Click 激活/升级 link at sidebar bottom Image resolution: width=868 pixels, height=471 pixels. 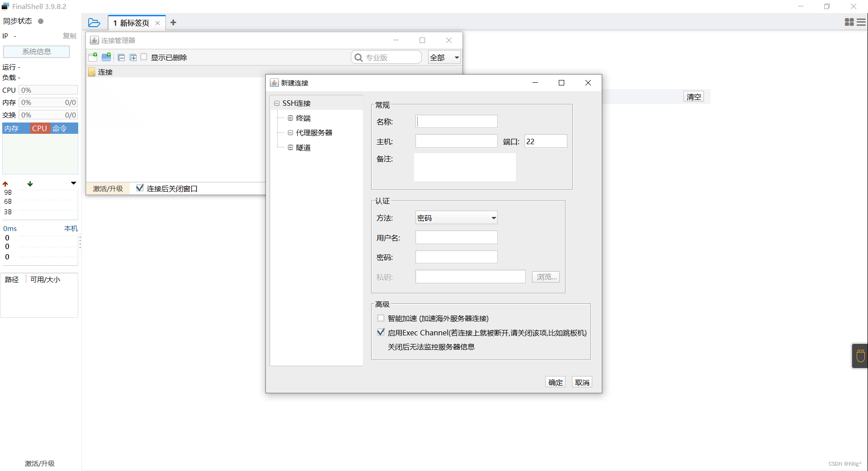pyautogui.click(x=40, y=463)
